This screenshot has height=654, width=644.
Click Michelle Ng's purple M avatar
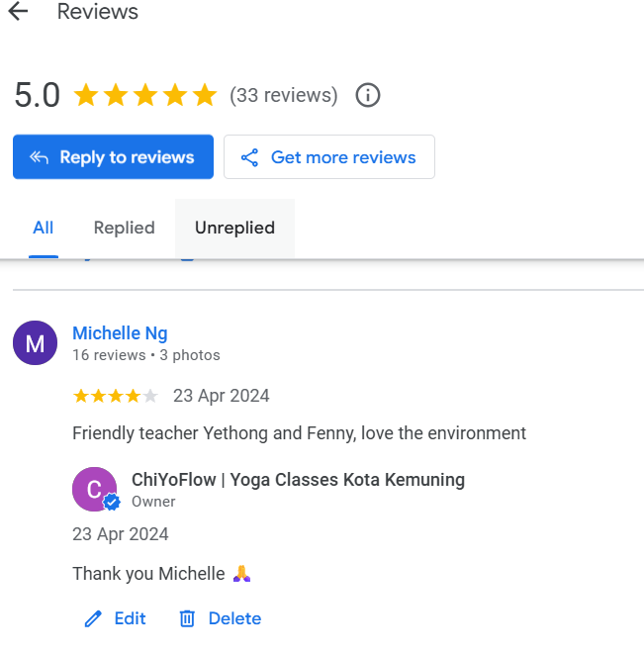point(35,343)
